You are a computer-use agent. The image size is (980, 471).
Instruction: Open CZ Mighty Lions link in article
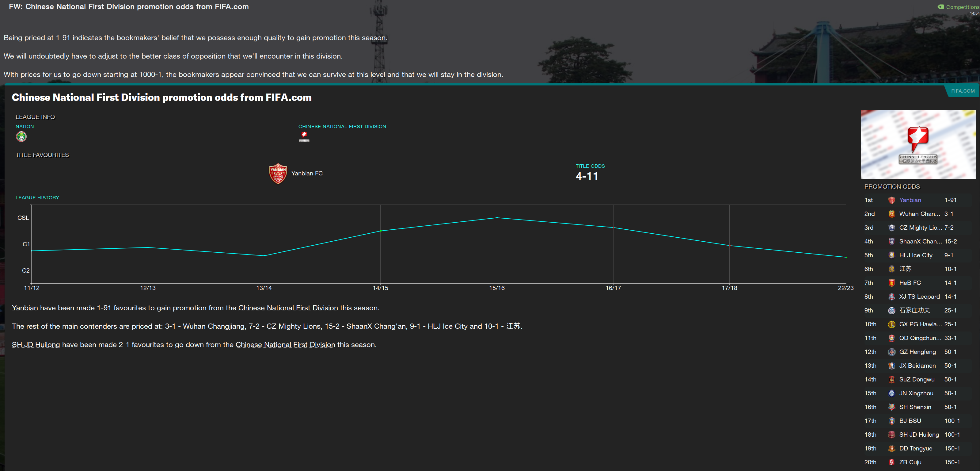(x=293, y=326)
